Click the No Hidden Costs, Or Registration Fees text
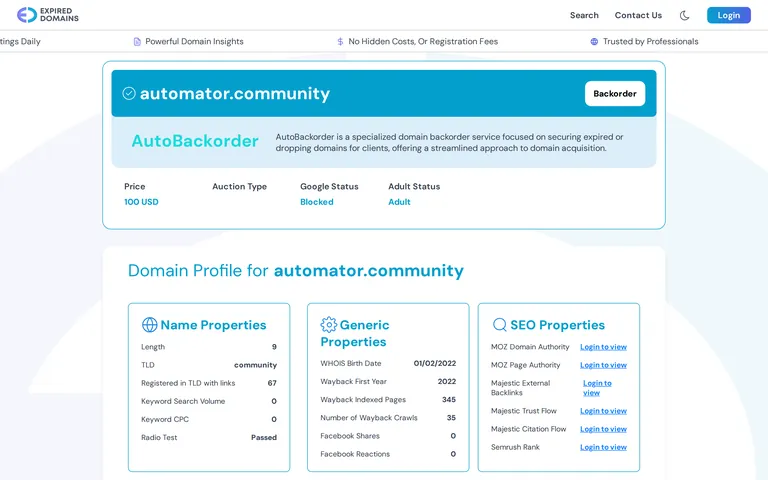 tap(423, 42)
